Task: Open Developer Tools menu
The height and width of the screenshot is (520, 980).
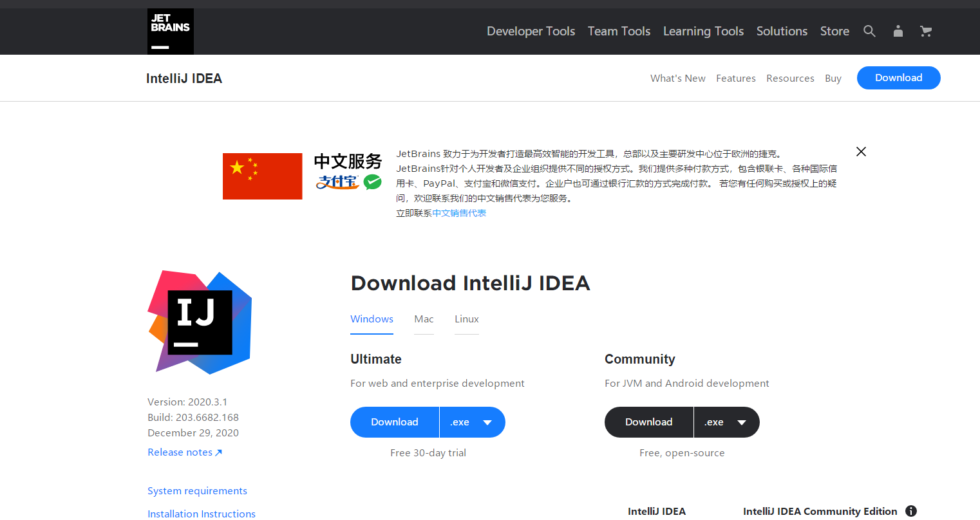Action: [531, 31]
